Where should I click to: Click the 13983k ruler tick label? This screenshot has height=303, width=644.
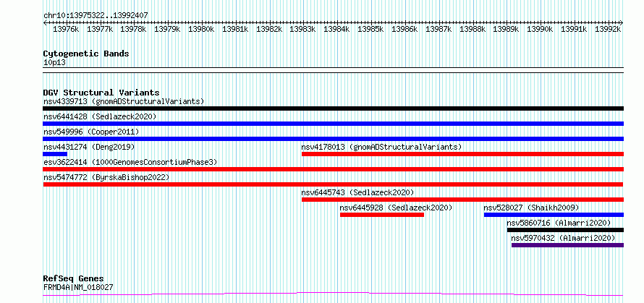click(303, 29)
